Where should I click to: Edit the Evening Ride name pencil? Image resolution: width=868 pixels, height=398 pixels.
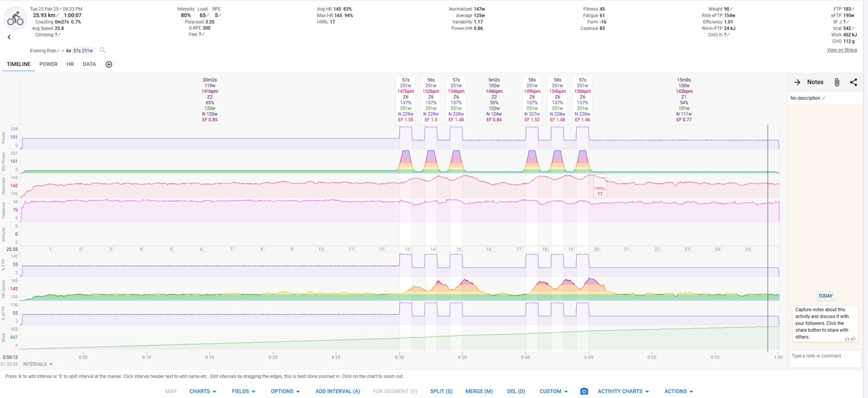(x=58, y=51)
